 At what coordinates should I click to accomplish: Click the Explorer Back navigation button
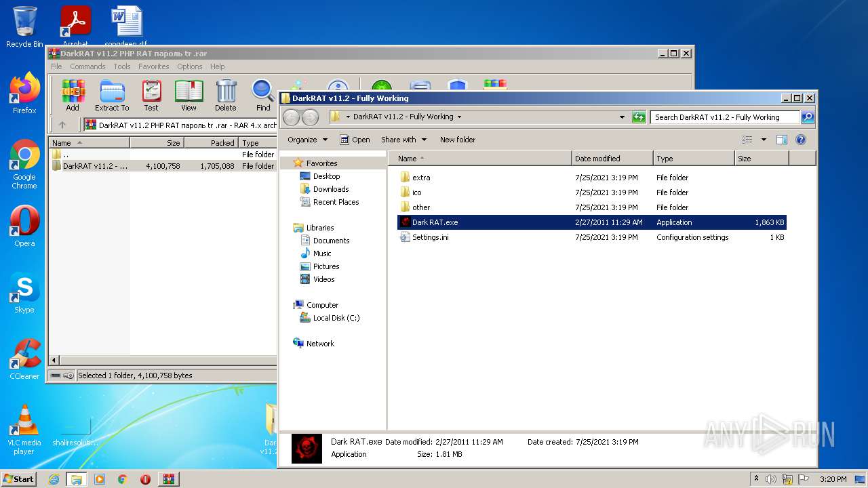click(291, 117)
